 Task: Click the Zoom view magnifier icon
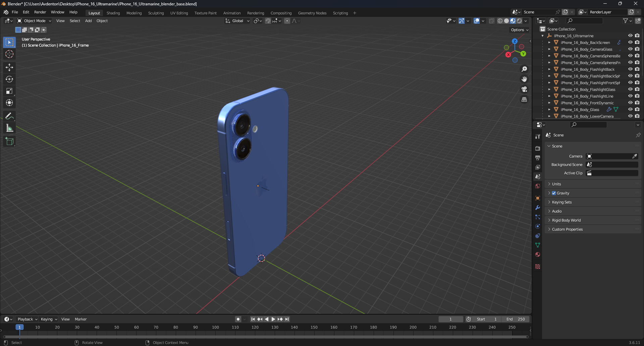[524, 69]
